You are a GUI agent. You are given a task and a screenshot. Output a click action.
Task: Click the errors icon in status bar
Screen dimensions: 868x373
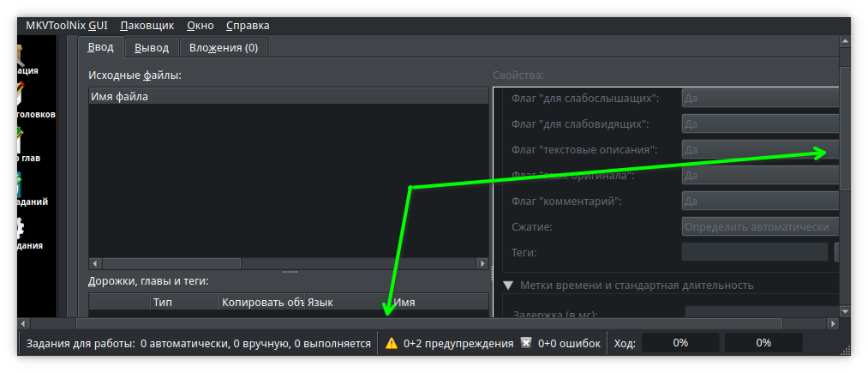[x=527, y=343]
